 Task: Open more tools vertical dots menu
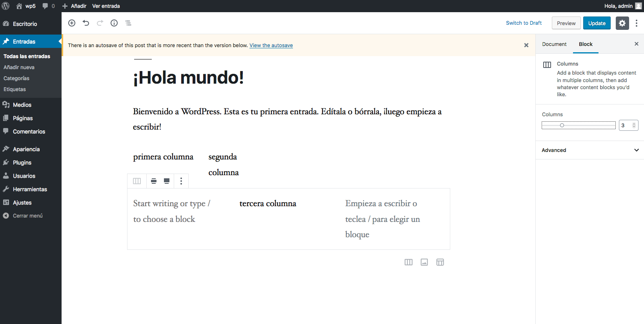637,23
